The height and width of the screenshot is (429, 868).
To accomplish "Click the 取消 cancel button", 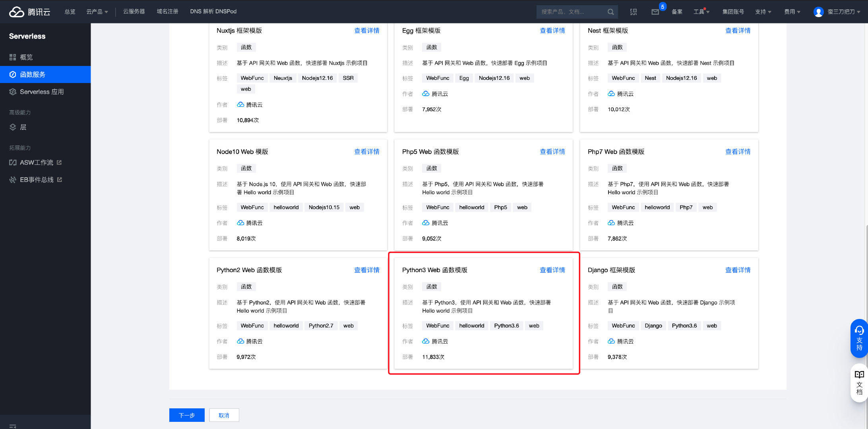I will (224, 415).
